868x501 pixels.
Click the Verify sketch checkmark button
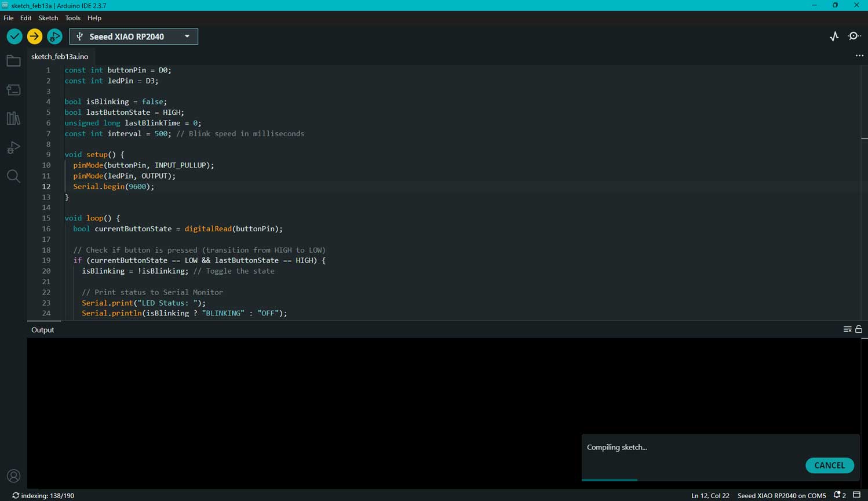pos(14,37)
